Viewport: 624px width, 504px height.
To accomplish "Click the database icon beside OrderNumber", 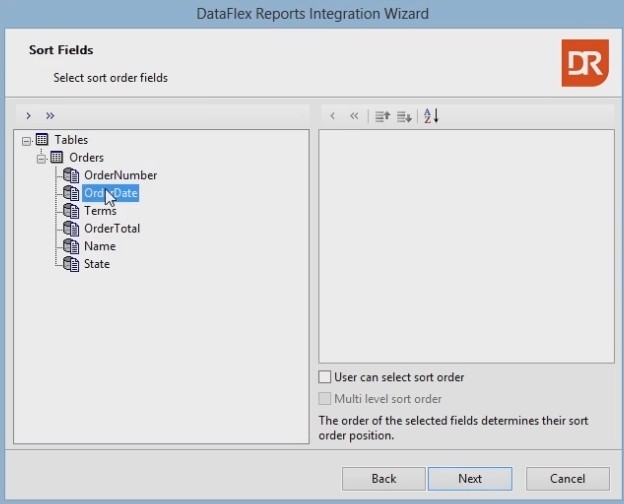I will 71,175.
